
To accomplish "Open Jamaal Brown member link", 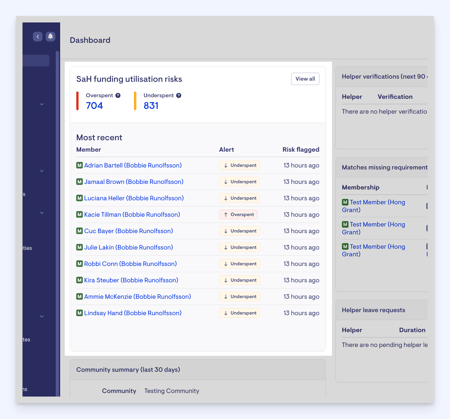I will (x=134, y=182).
